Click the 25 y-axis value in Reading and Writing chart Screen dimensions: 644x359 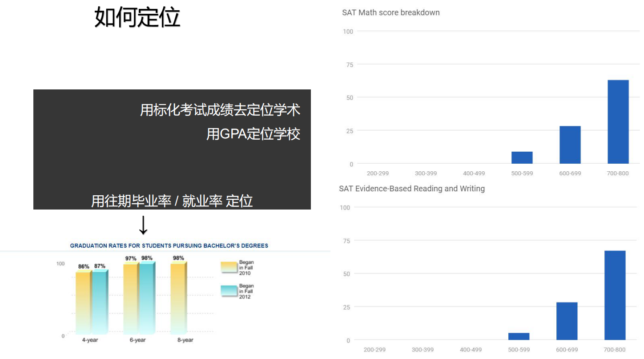point(346,307)
